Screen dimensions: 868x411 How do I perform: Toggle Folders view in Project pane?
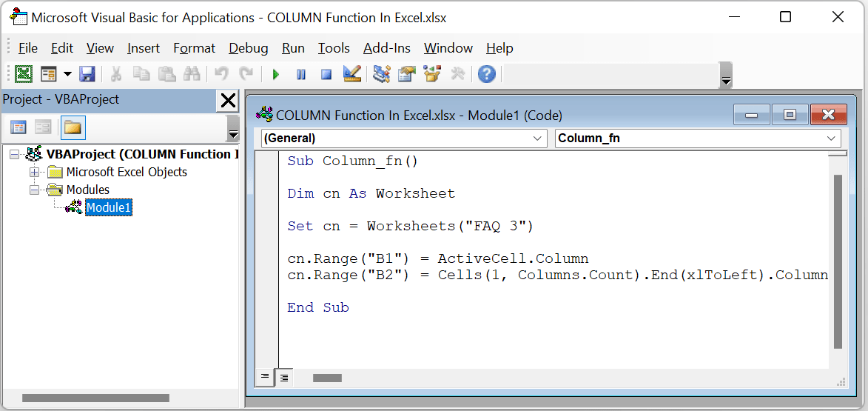(73, 128)
